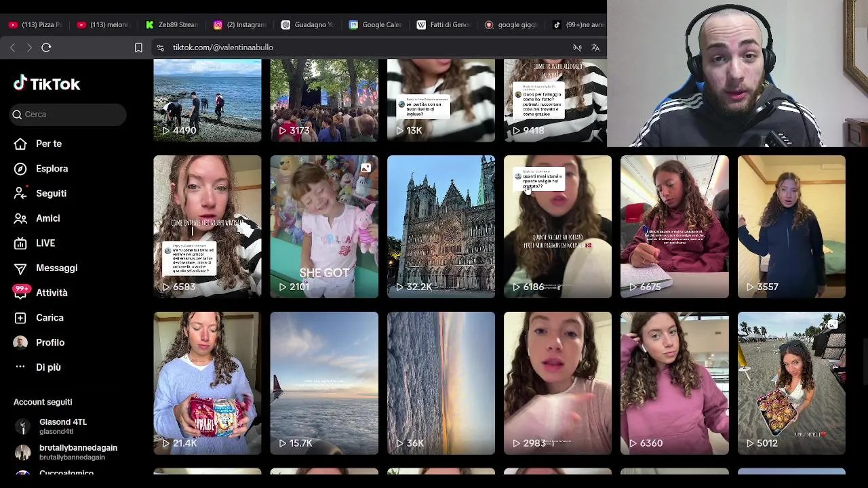Image resolution: width=868 pixels, height=488 pixels.
Task: Open the video with 9418 views
Action: tap(555, 100)
